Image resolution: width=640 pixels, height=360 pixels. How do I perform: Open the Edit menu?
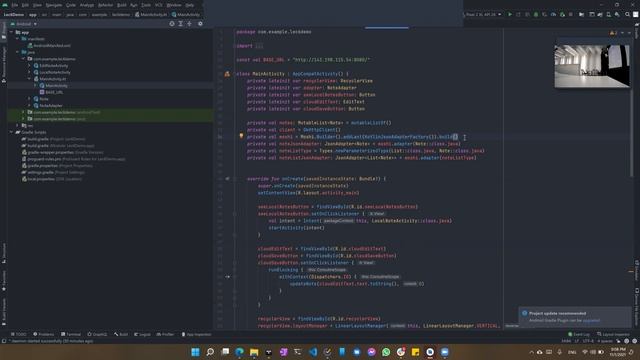click(25, 5)
